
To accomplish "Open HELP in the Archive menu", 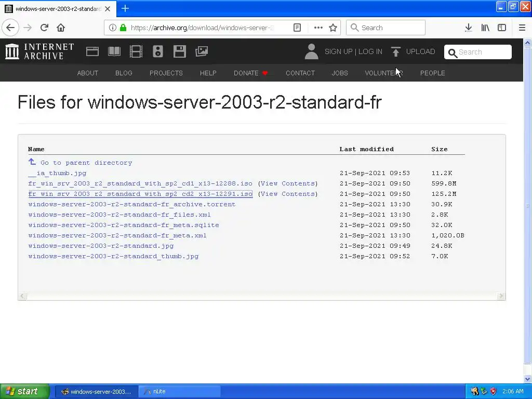I will (x=208, y=73).
